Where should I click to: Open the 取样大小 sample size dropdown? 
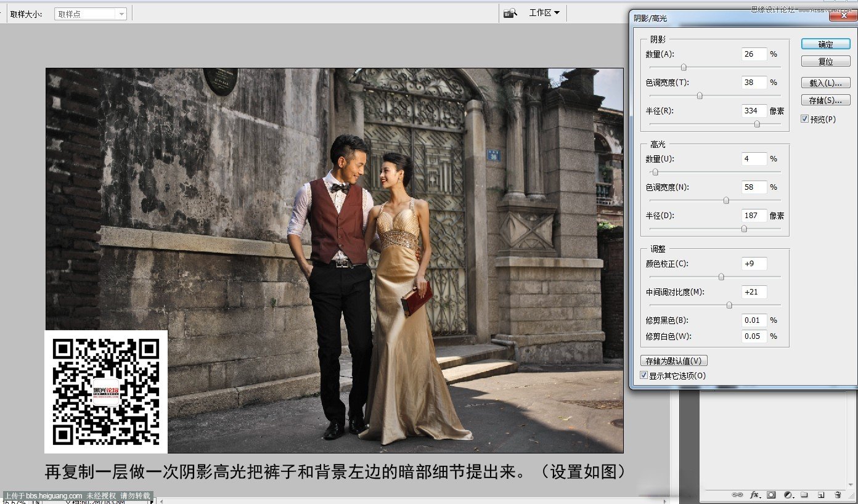[x=91, y=14]
